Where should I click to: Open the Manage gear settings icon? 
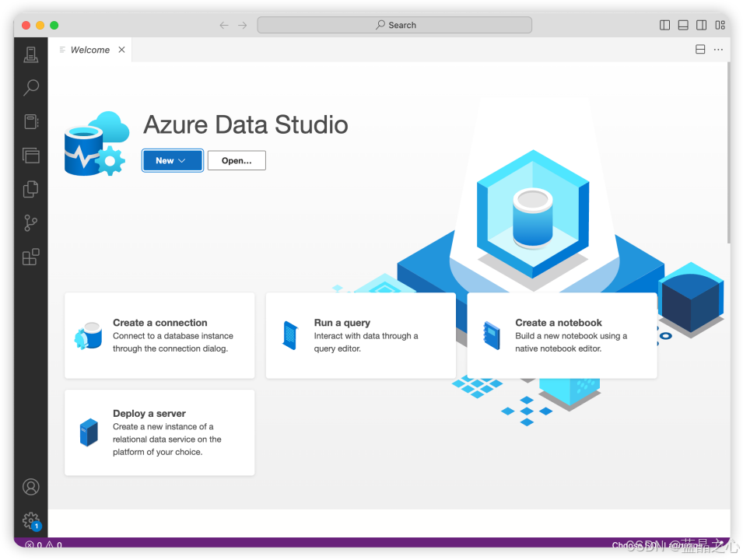click(31, 520)
